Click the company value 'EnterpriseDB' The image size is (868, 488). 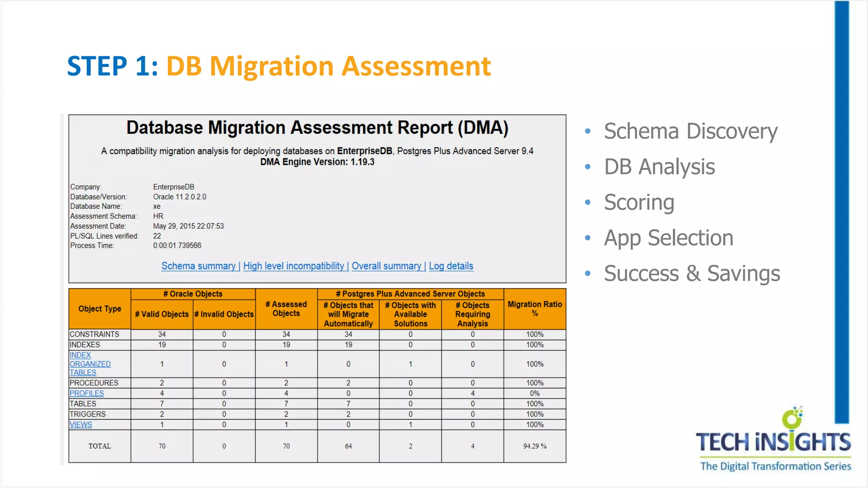[174, 187]
